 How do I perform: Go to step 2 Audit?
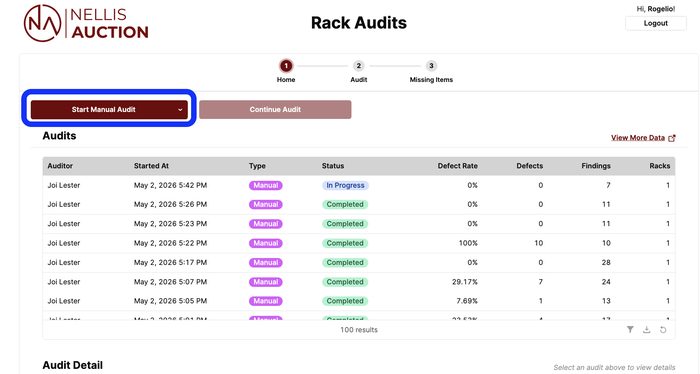coord(358,71)
